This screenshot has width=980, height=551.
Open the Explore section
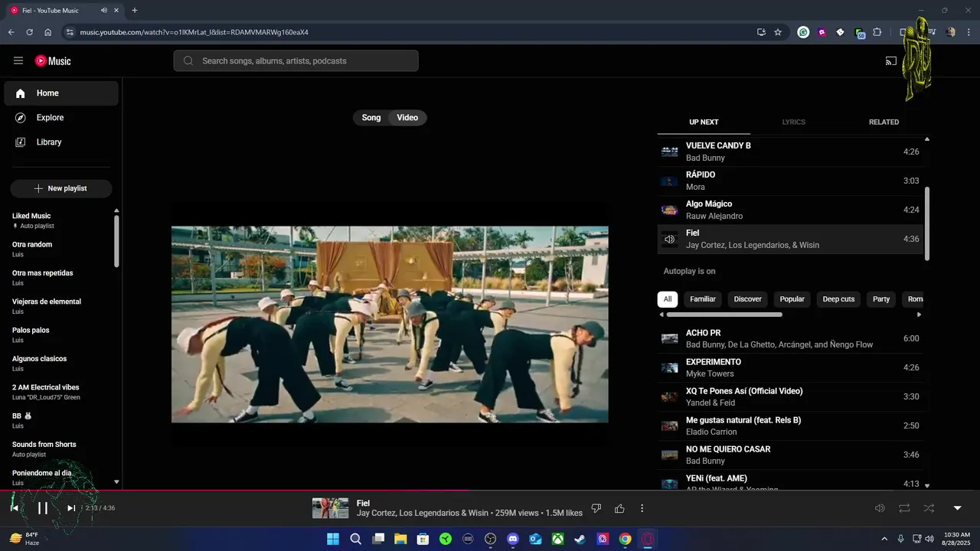(61, 118)
